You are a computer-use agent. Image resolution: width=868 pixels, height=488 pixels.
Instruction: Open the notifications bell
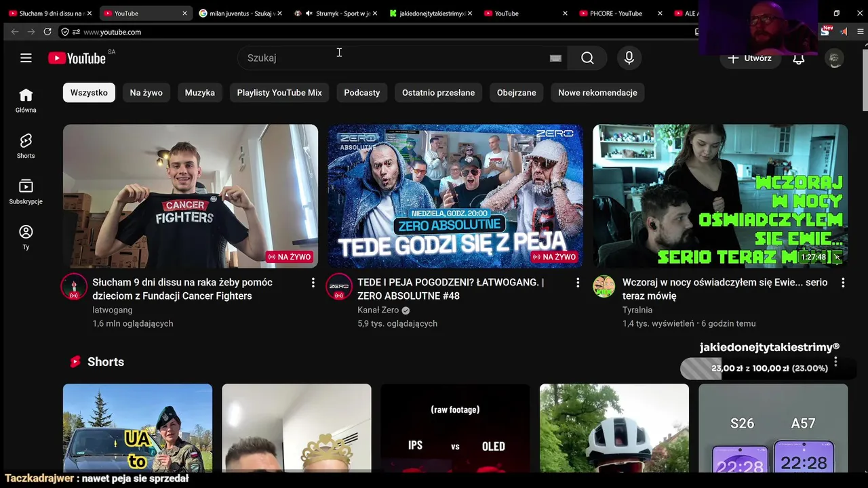click(799, 58)
